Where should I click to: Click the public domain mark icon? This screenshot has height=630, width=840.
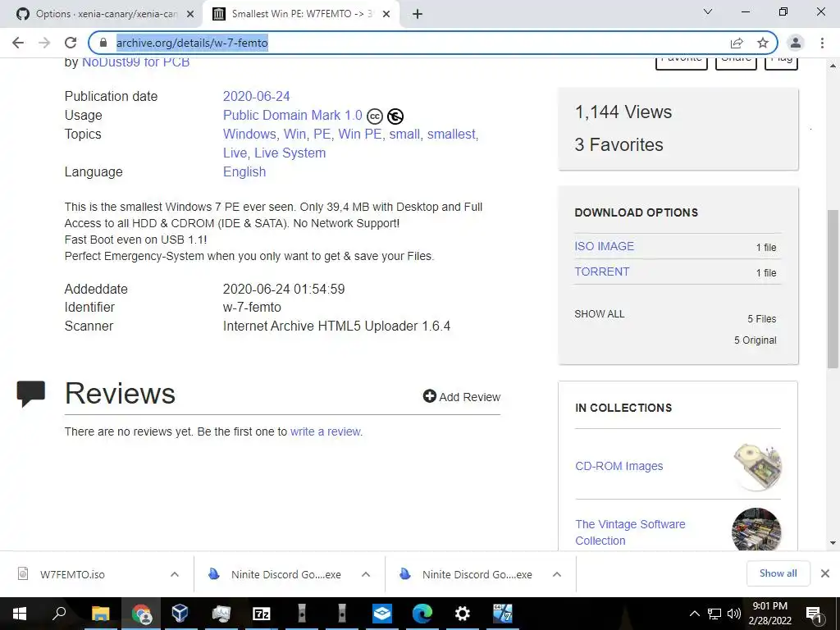click(395, 116)
